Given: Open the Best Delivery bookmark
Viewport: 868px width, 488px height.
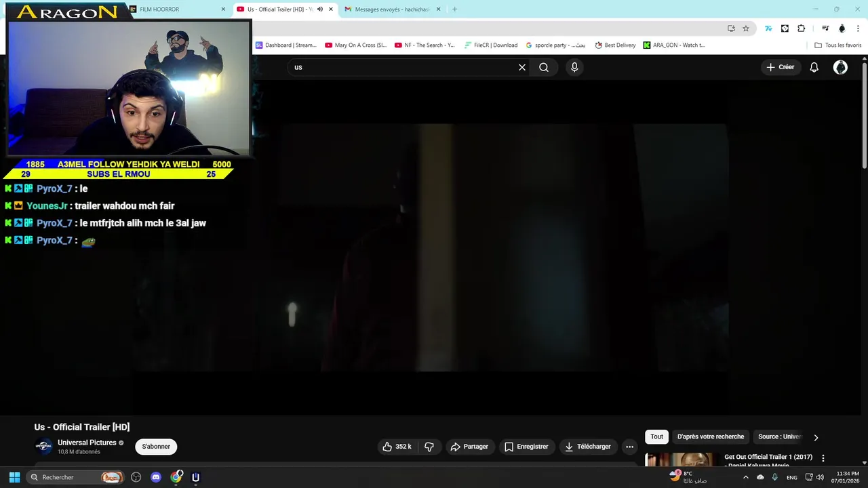Looking at the screenshot, I should (616, 45).
